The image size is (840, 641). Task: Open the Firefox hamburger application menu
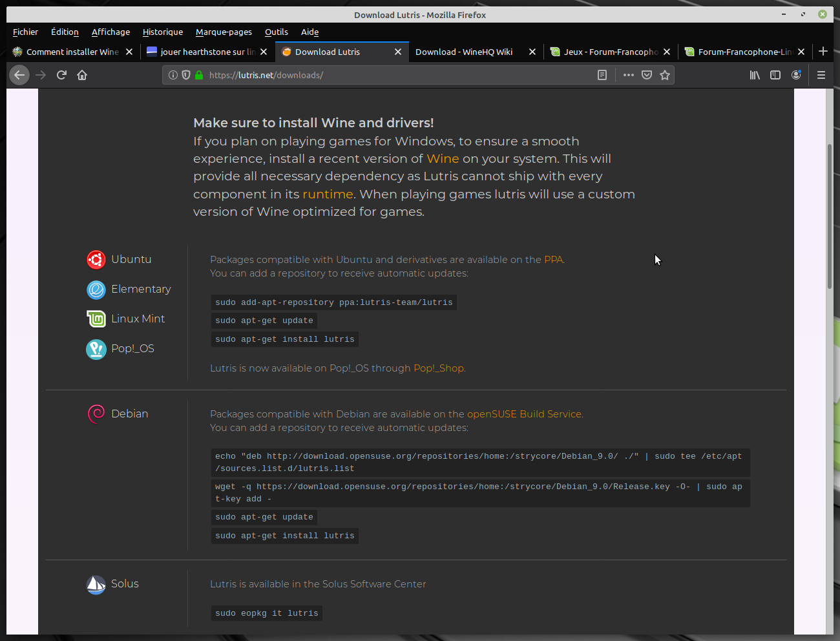(x=821, y=75)
